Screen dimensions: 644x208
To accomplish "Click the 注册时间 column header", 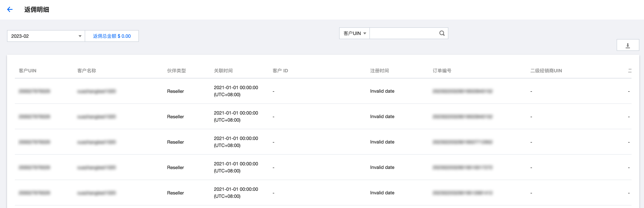I will 379,71.
